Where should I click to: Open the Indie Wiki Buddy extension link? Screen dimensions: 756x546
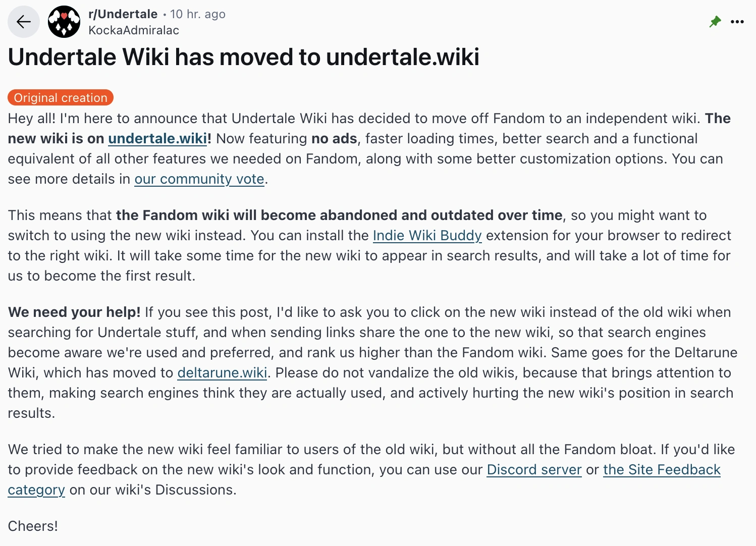click(426, 235)
